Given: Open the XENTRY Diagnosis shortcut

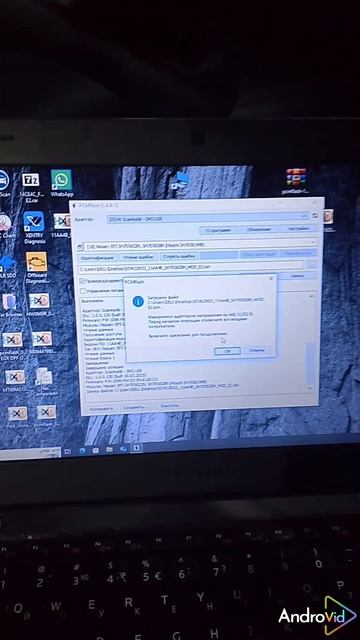Looking at the screenshot, I should 34,228.
